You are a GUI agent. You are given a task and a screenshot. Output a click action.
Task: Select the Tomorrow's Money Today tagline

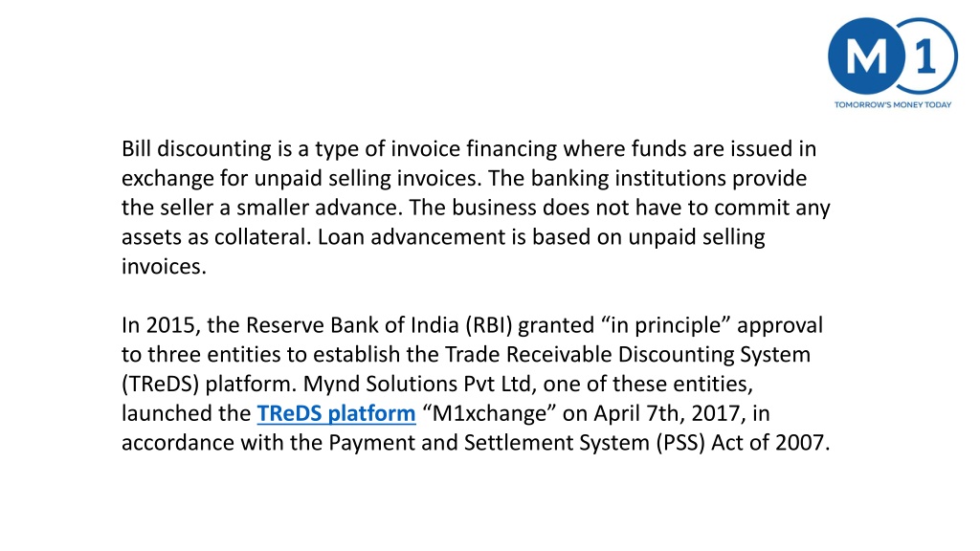(893, 105)
